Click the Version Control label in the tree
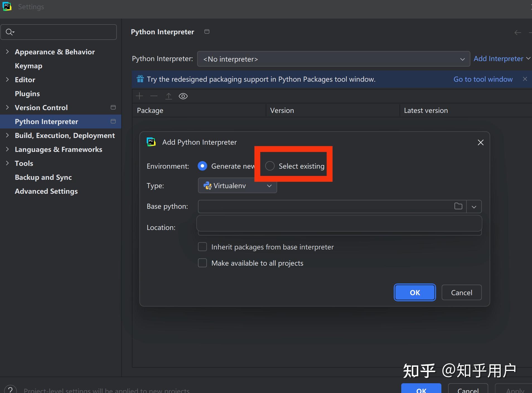This screenshot has height=393, width=532. pyautogui.click(x=41, y=108)
